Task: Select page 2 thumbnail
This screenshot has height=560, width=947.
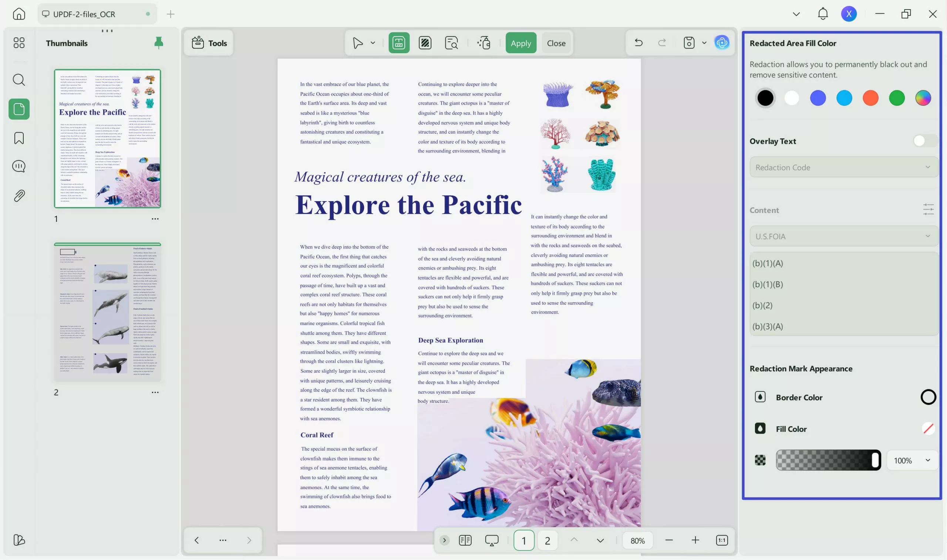Action: [x=108, y=312]
